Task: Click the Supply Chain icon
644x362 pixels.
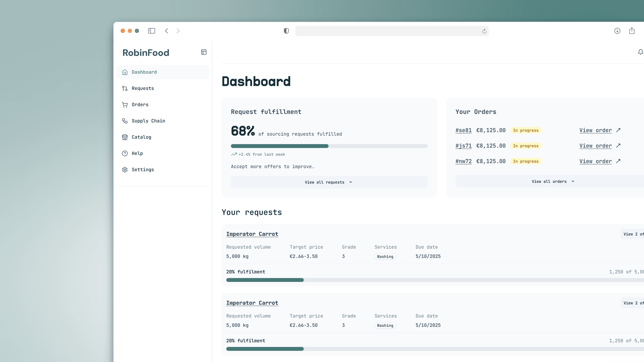Action: click(x=125, y=121)
